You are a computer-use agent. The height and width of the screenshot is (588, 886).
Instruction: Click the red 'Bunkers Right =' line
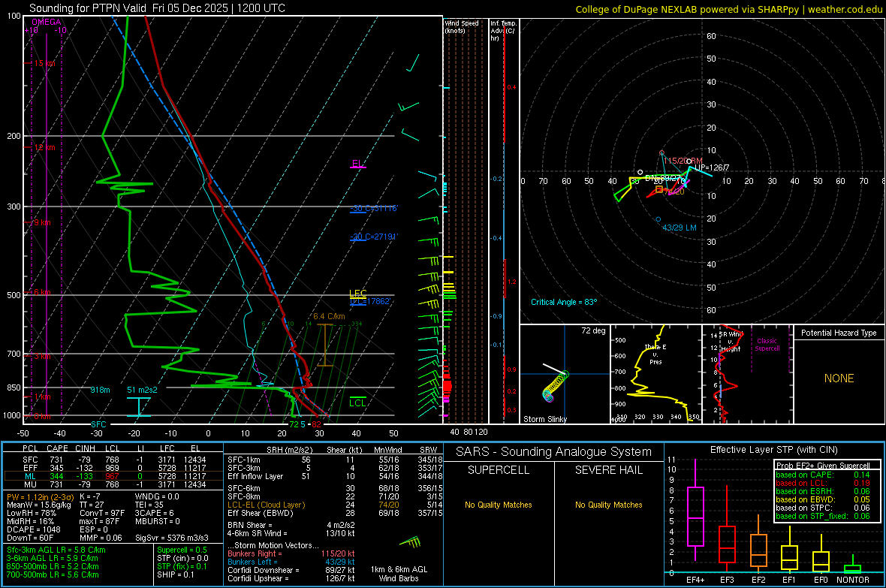291,554
